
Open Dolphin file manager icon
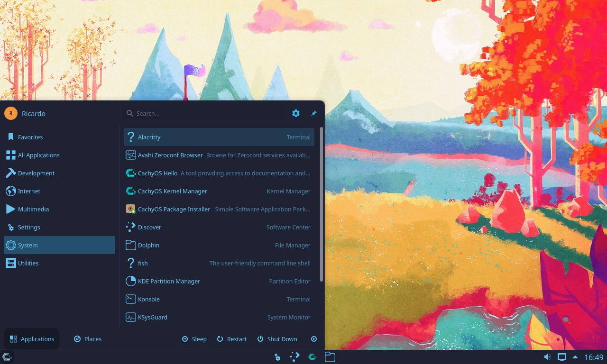pos(130,245)
